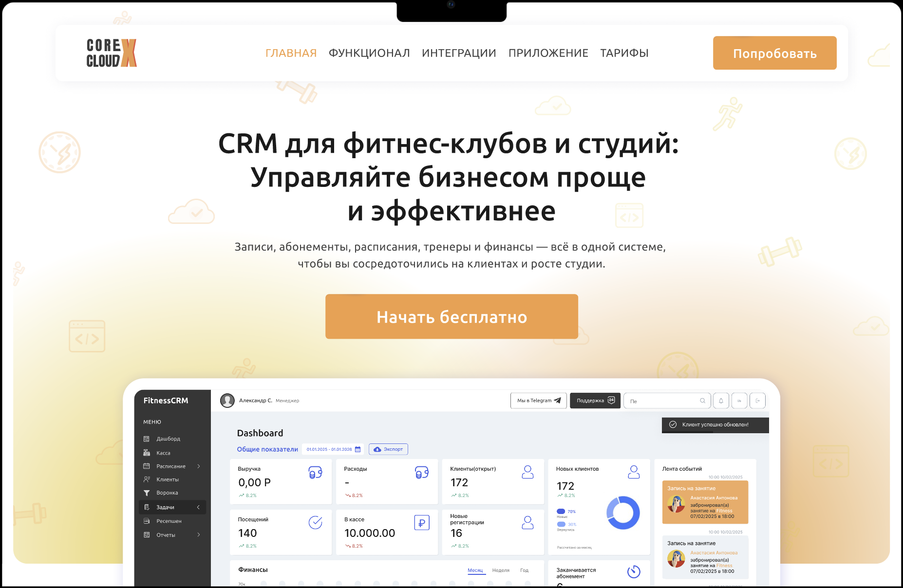Click the bell notification icon

[x=721, y=401]
